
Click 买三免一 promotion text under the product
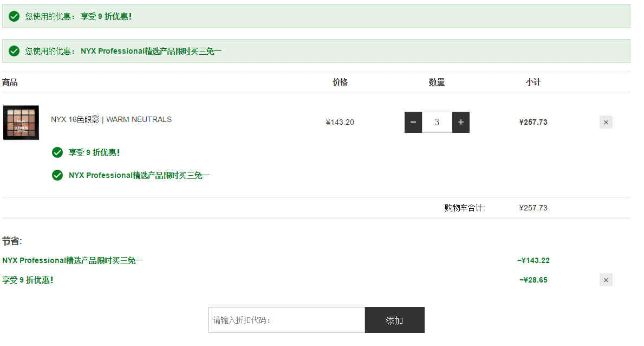pyautogui.click(x=139, y=175)
